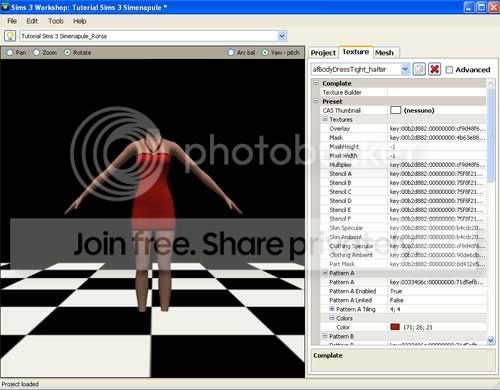Collapse the Pattern A group
The height and width of the screenshot is (390, 500).
click(325, 273)
